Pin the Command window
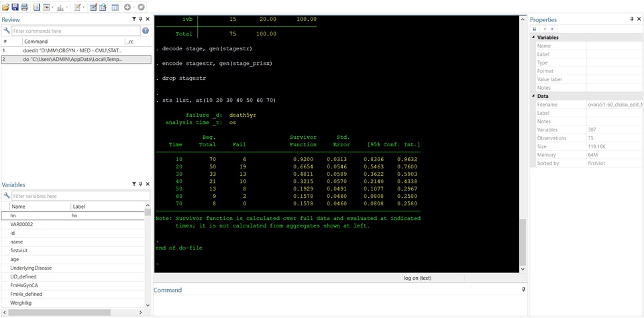 point(523,290)
